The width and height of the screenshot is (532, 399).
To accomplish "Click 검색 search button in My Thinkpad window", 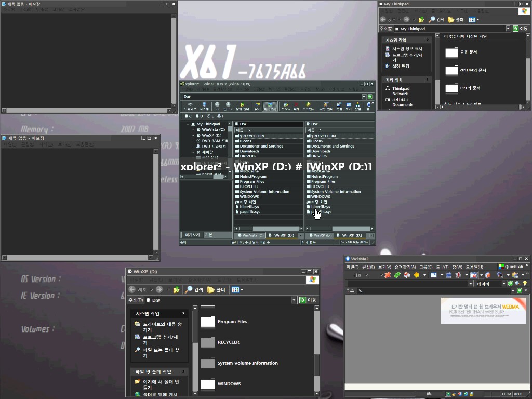I will pos(436,20).
